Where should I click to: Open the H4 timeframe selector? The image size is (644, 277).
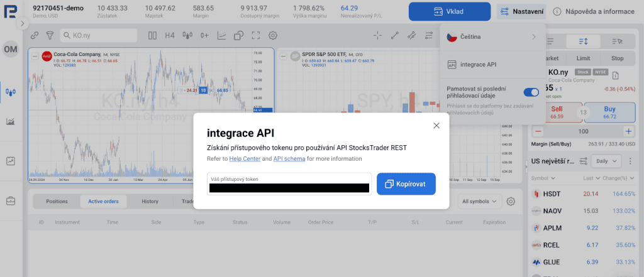click(x=170, y=36)
